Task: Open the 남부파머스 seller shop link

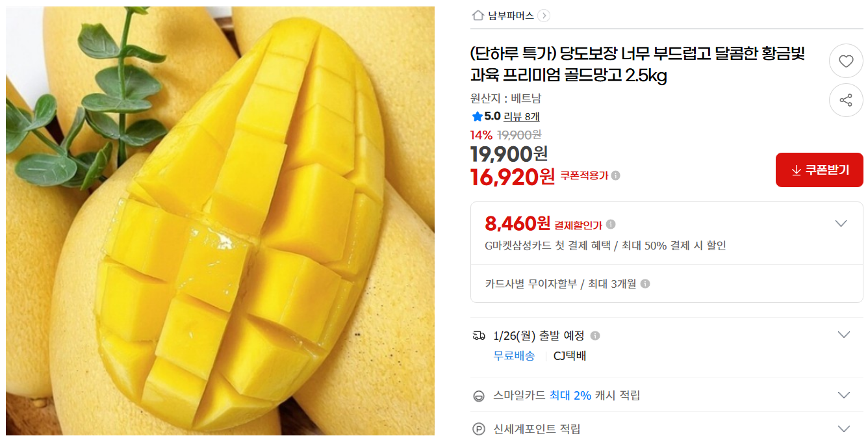Action: [x=511, y=16]
